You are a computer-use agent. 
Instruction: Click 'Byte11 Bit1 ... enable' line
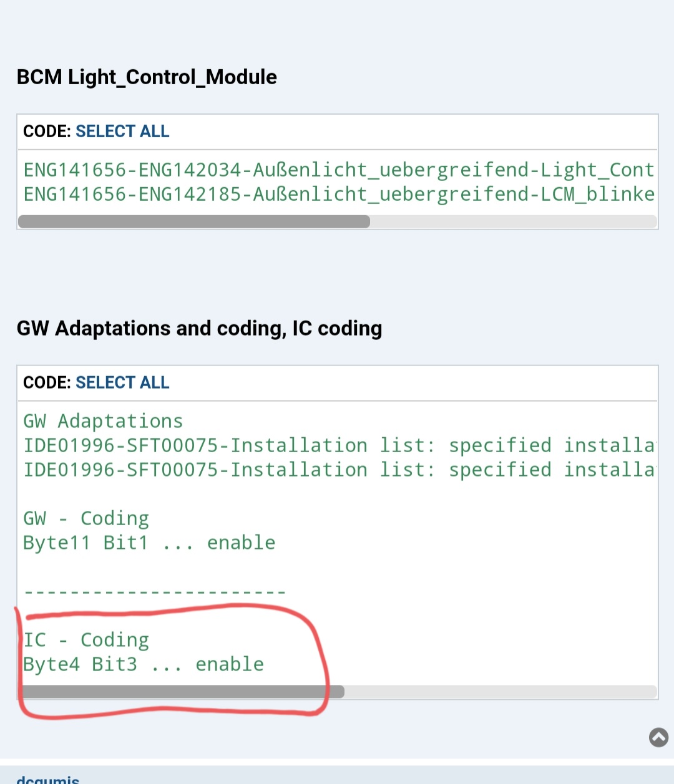[x=149, y=543]
